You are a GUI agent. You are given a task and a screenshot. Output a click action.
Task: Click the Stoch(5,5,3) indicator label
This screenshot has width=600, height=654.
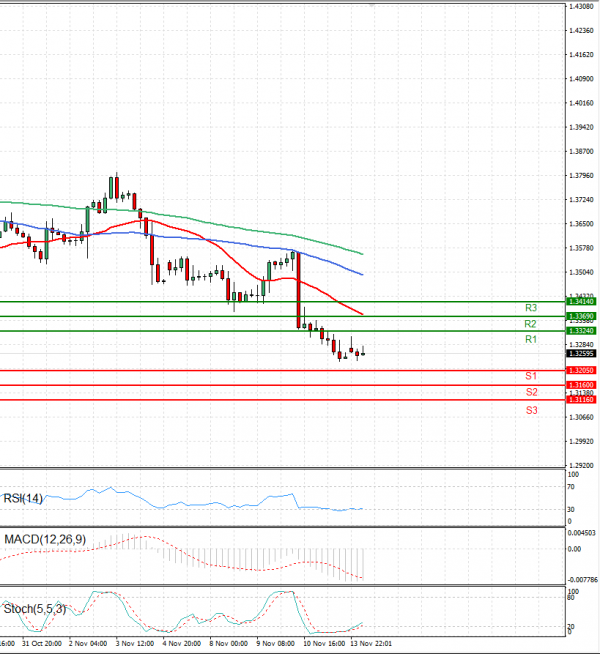(x=35, y=609)
